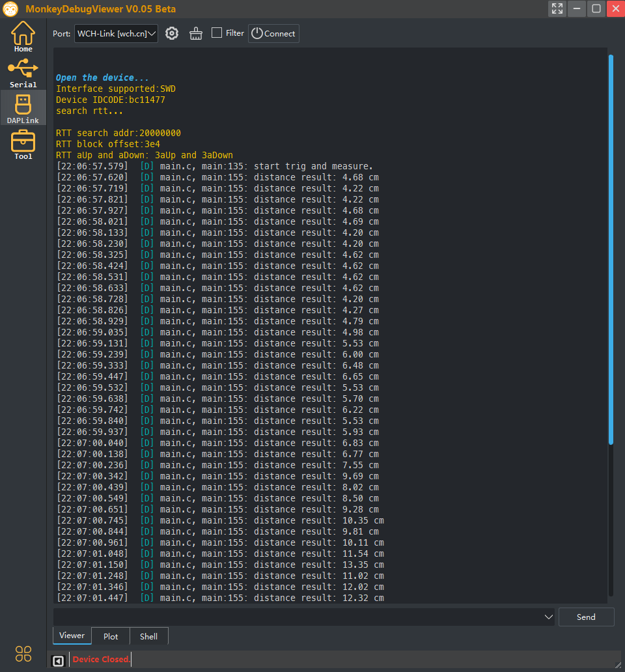Click the log entry timestamped 22:06:58.021
Viewport: 625px width, 672px height.
(217, 221)
